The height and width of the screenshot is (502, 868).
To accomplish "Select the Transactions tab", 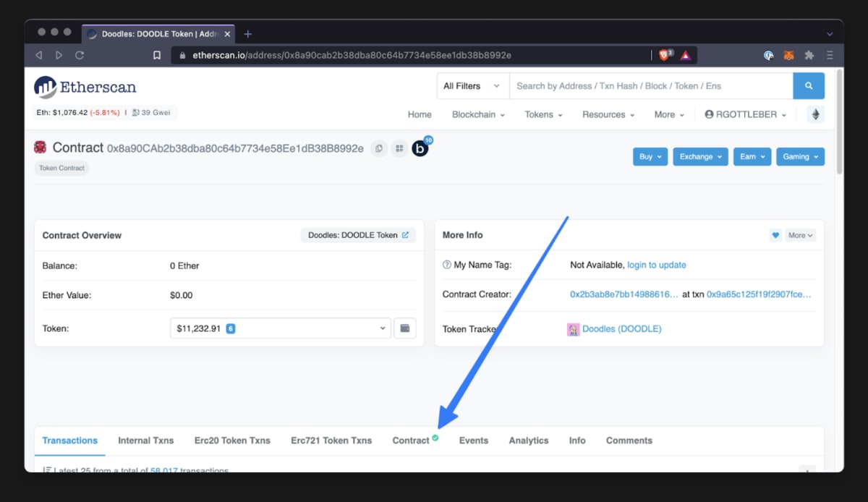I will tap(70, 441).
